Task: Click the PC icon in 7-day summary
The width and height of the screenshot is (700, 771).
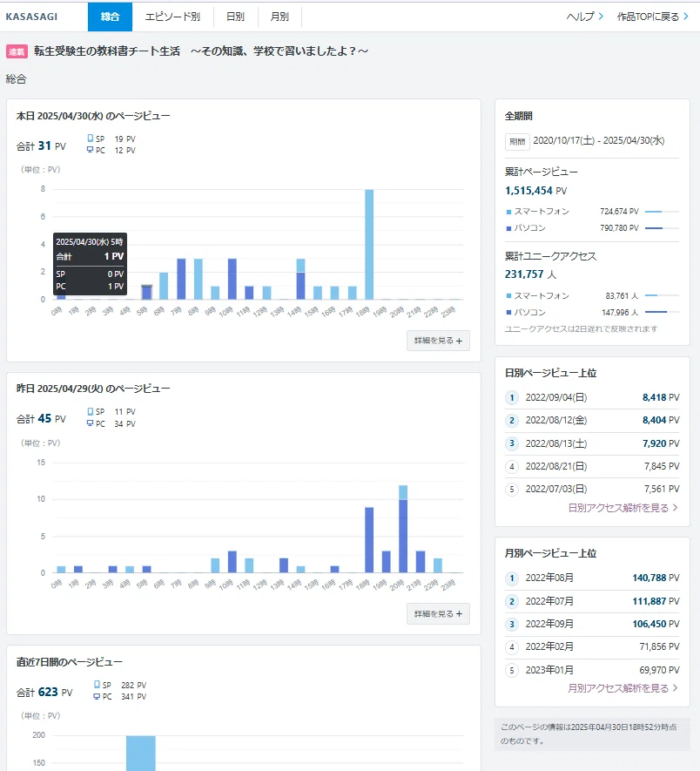Action: click(x=97, y=696)
